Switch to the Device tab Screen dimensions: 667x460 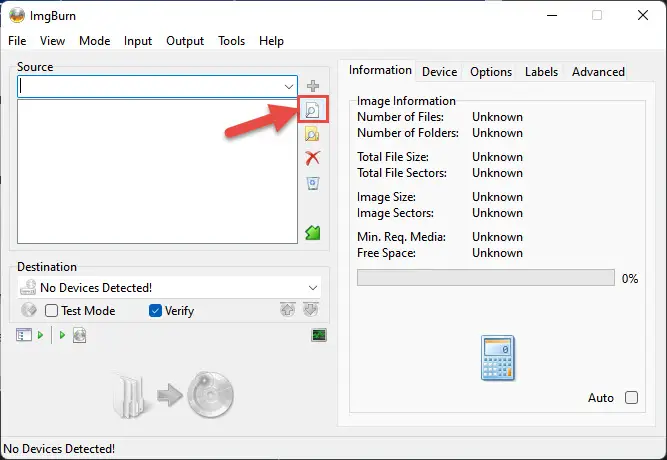[x=439, y=72]
